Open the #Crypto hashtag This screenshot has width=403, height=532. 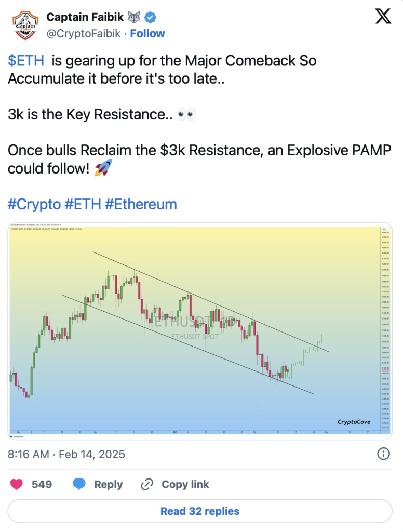coord(34,204)
